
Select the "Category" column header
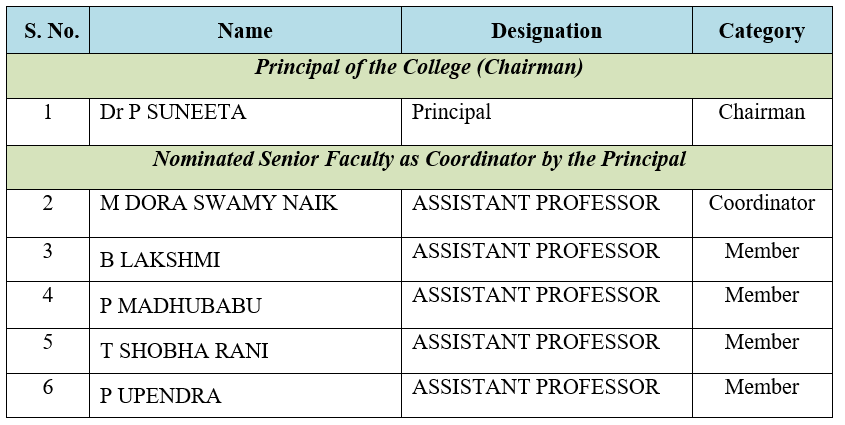point(761,31)
